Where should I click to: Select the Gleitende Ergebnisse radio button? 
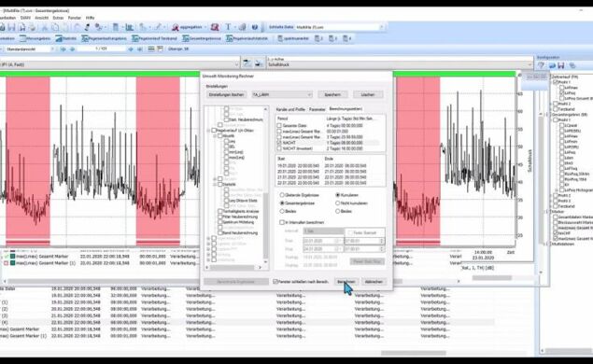282,195
